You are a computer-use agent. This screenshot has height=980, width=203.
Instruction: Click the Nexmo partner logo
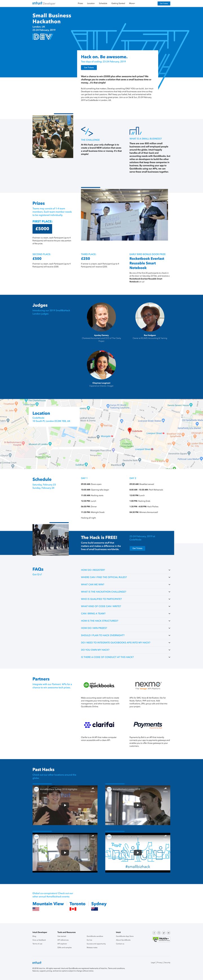[x=148, y=685]
